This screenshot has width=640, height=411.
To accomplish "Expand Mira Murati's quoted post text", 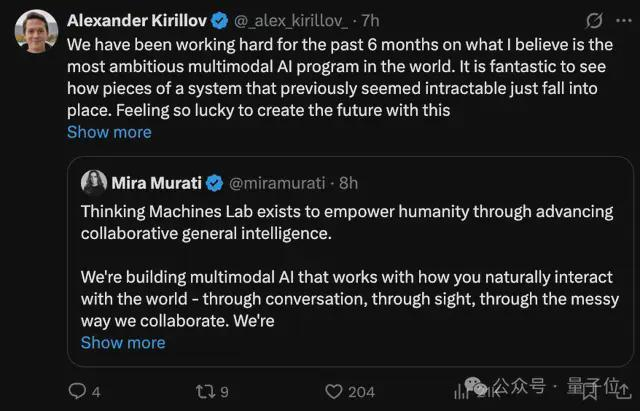I will (x=123, y=342).
